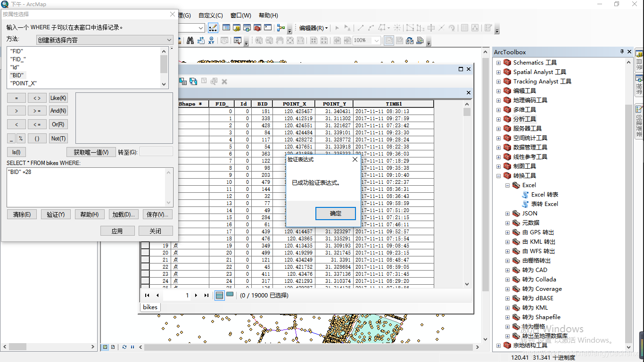The height and width of the screenshot is (362, 644).
Task: Click the 清除(E) button
Action: click(x=22, y=214)
